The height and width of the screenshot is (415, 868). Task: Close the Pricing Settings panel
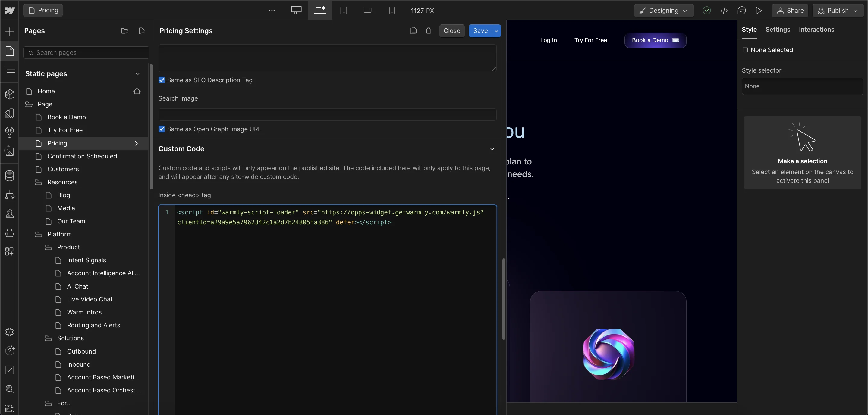[452, 31]
